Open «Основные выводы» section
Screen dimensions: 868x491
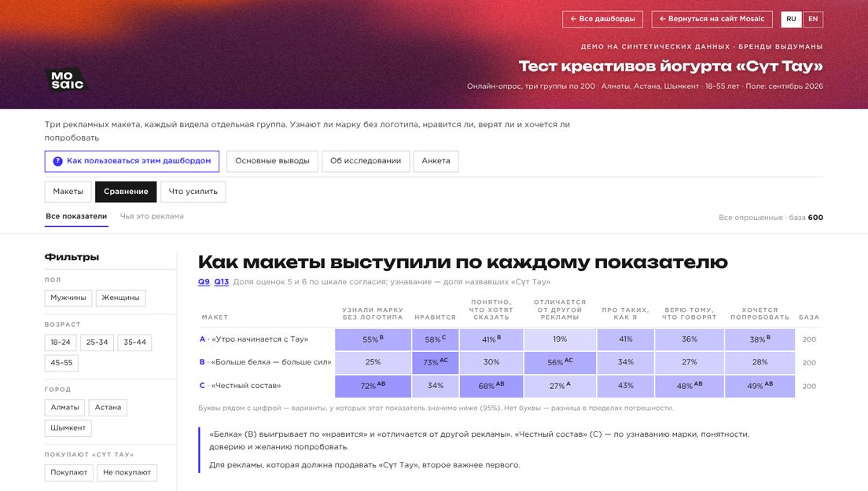(272, 161)
